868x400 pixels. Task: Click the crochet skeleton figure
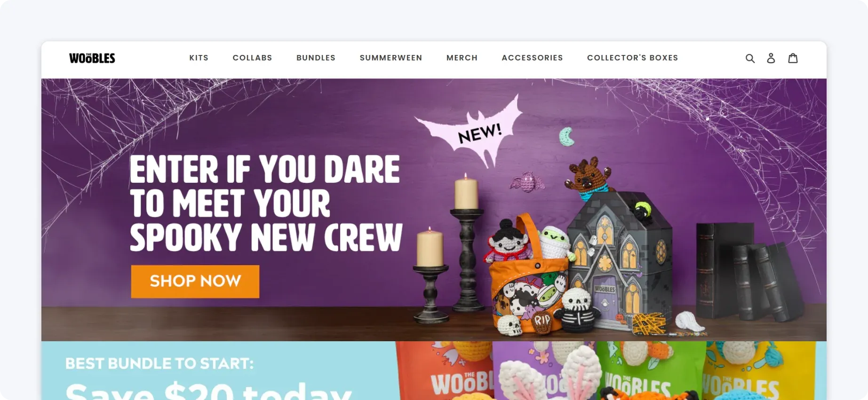[x=577, y=311]
